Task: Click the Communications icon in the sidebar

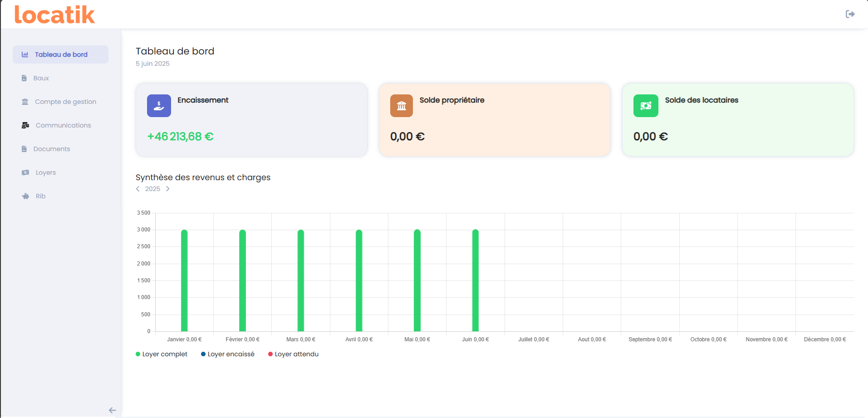Action: coord(25,125)
